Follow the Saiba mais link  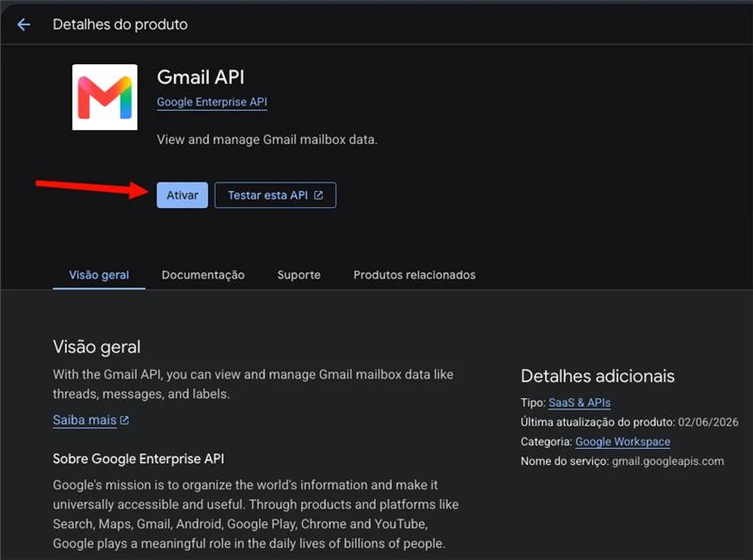pyautogui.click(x=85, y=421)
